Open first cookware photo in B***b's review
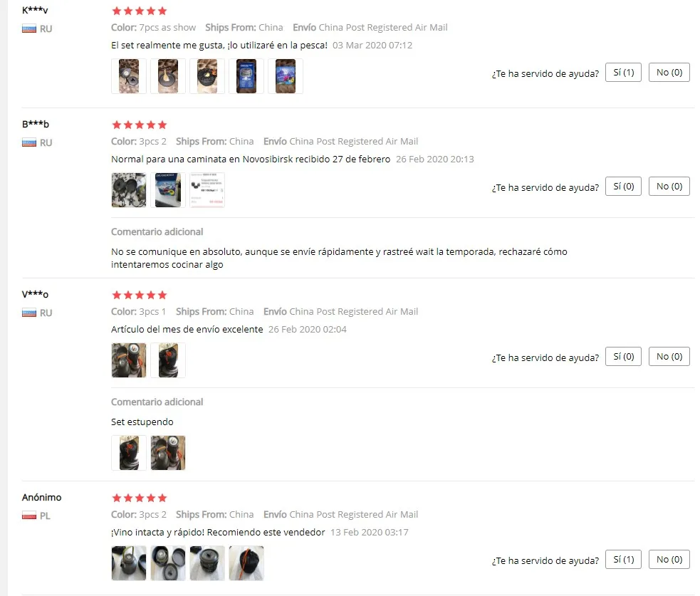The width and height of the screenshot is (700, 596). tap(129, 190)
